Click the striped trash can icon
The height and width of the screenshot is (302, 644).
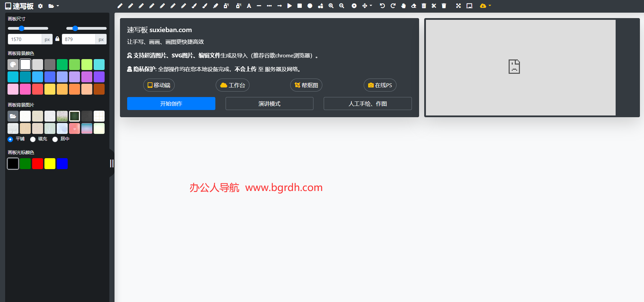coord(424,6)
